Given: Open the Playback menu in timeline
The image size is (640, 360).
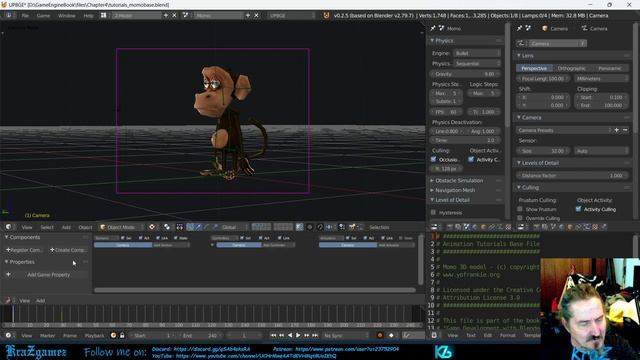Looking at the screenshot, I should tap(94, 335).
